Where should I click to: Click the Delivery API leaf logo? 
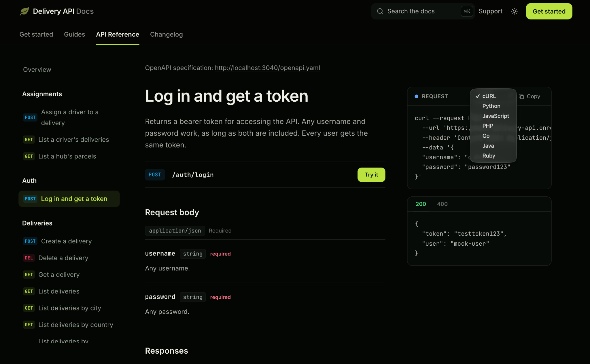tap(24, 11)
